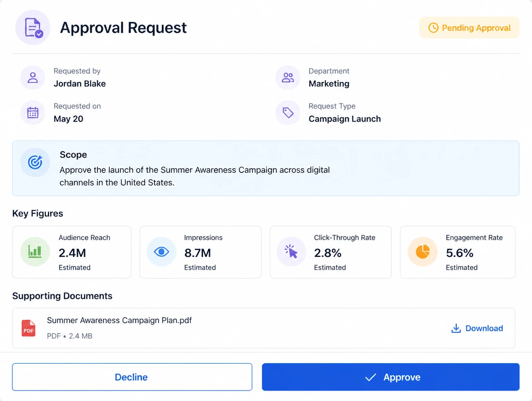The width and height of the screenshot is (532, 401).
Task: Click Estimated under Audience Reach
Action: point(75,267)
